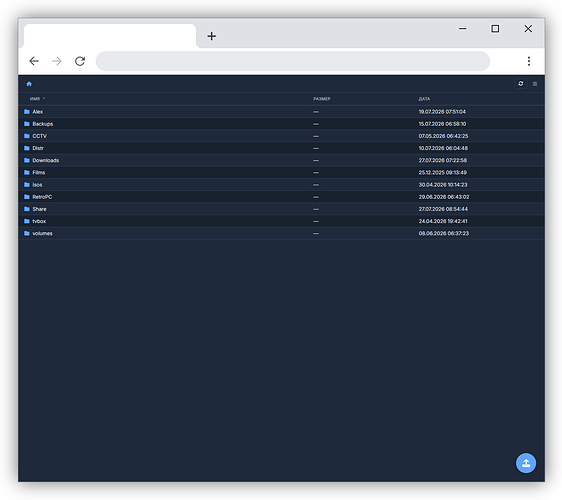Open the Downloads folder
The image size is (562, 500).
(46, 160)
